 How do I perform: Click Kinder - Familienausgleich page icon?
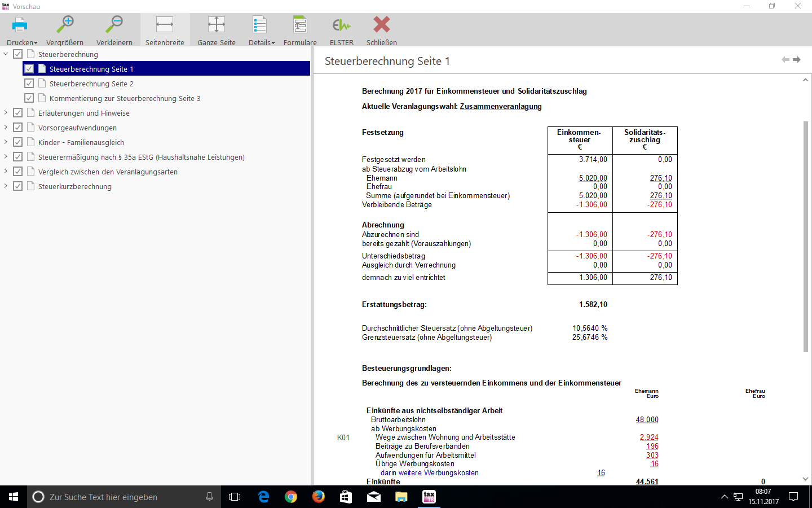[x=31, y=142]
